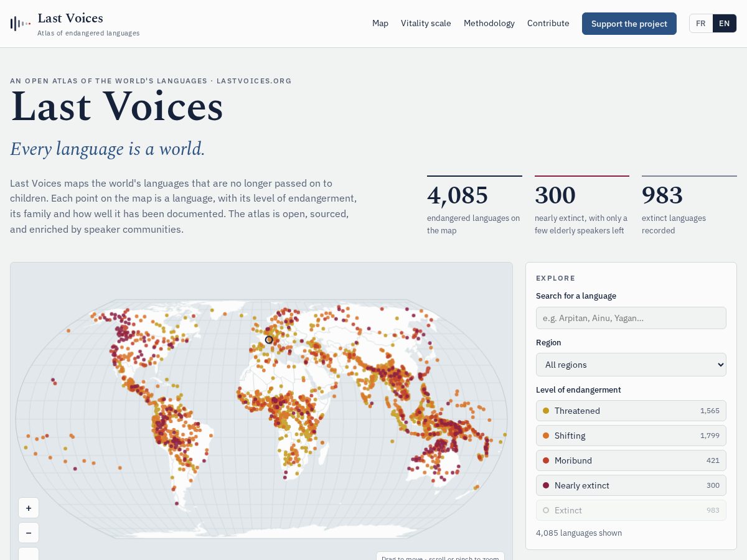Switch site language to FR
Image resolution: width=747 pixels, height=560 pixels.
pyautogui.click(x=701, y=24)
